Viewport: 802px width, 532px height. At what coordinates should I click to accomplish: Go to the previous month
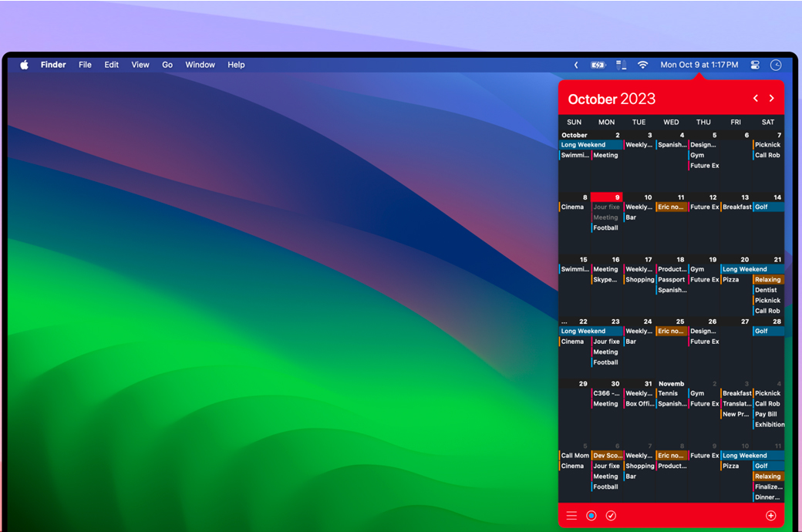[x=756, y=99]
